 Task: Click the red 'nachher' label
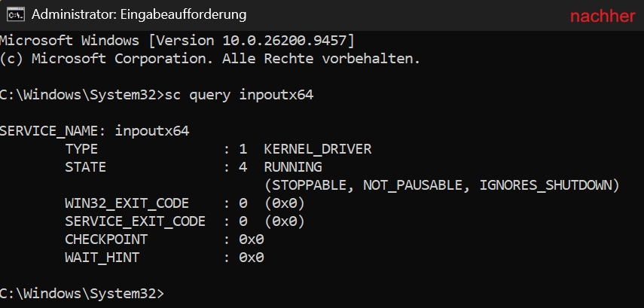[603, 16]
